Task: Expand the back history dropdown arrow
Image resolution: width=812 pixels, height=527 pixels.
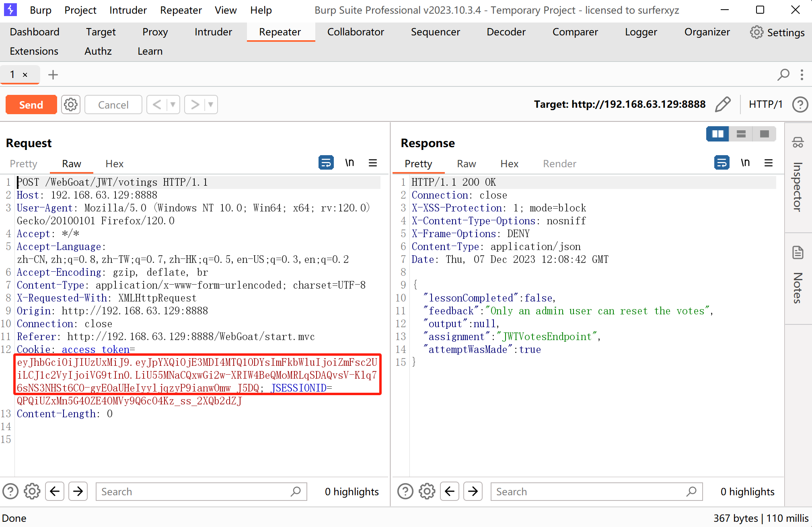Action: (173, 105)
